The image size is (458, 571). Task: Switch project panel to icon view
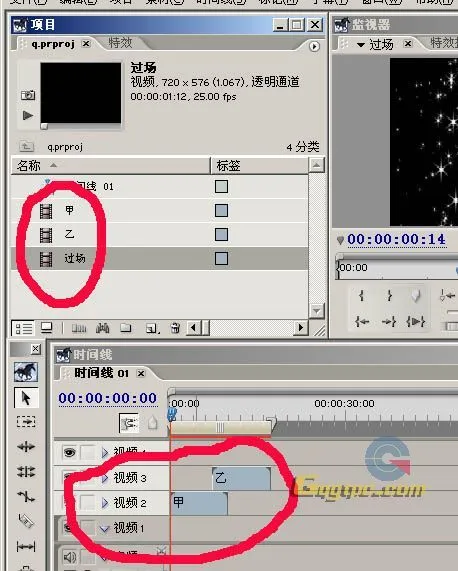47,328
